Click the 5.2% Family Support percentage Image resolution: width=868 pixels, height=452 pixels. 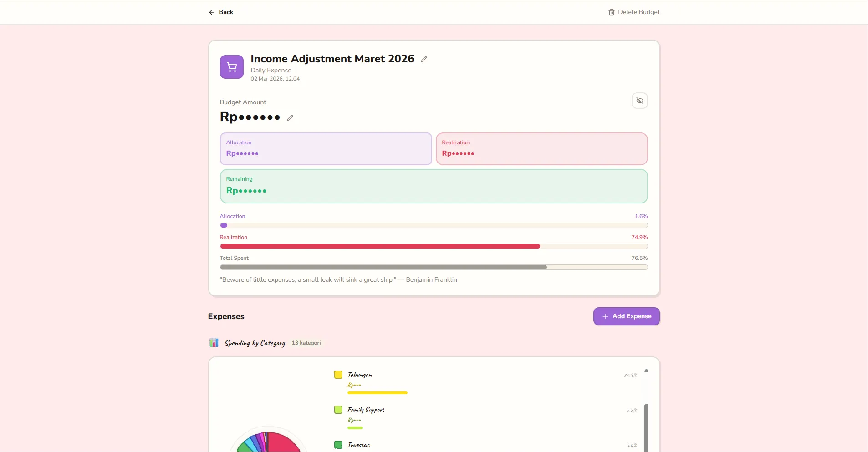point(632,410)
